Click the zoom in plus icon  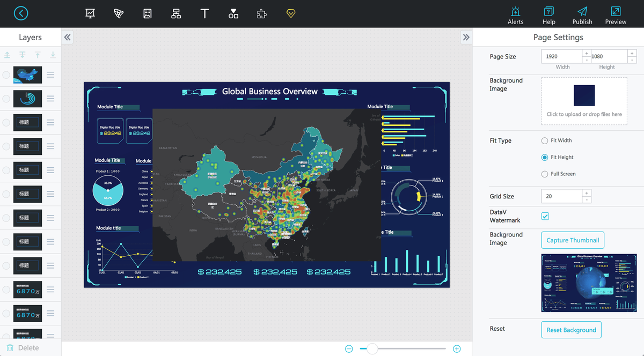click(x=457, y=348)
